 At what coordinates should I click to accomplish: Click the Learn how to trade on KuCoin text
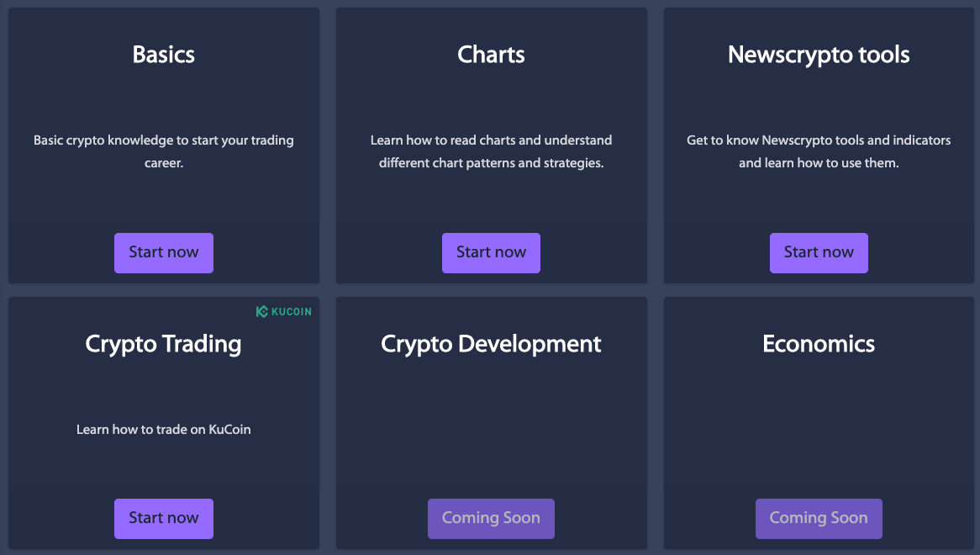164,430
